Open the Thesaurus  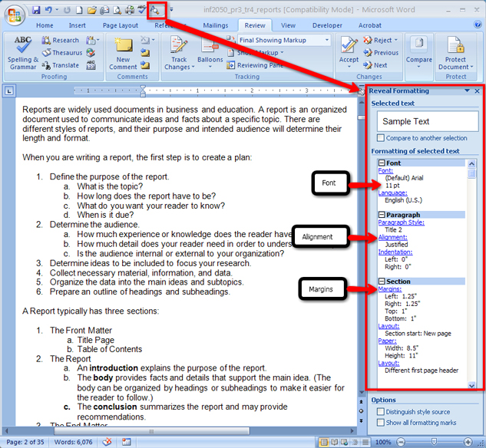[62, 53]
